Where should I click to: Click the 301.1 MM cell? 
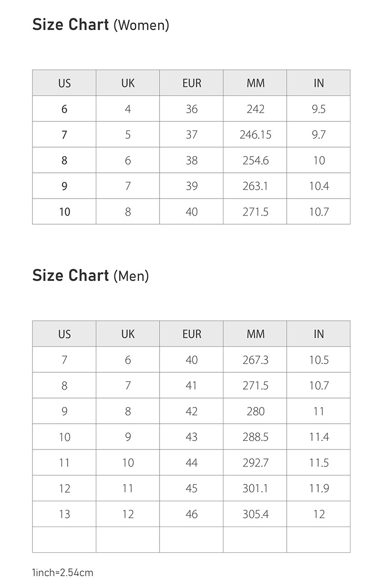(255, 488)
